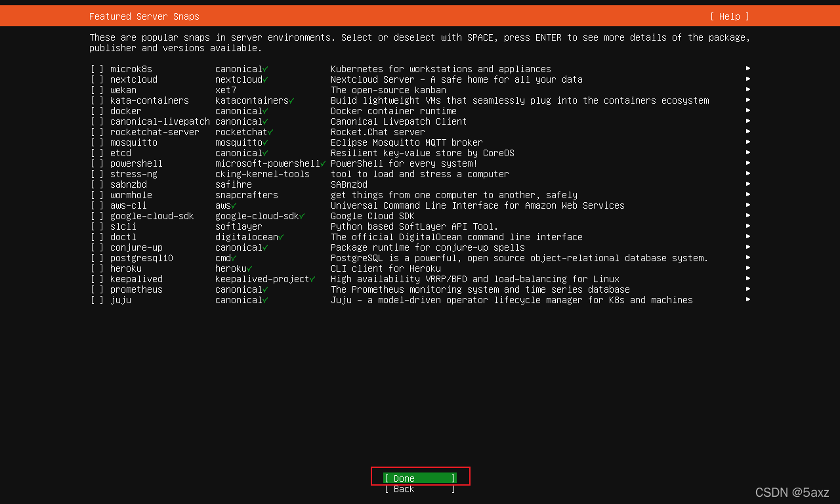Click the conjure-up snap name
Viewport: 840px width, 504px height.
(136, 247)
